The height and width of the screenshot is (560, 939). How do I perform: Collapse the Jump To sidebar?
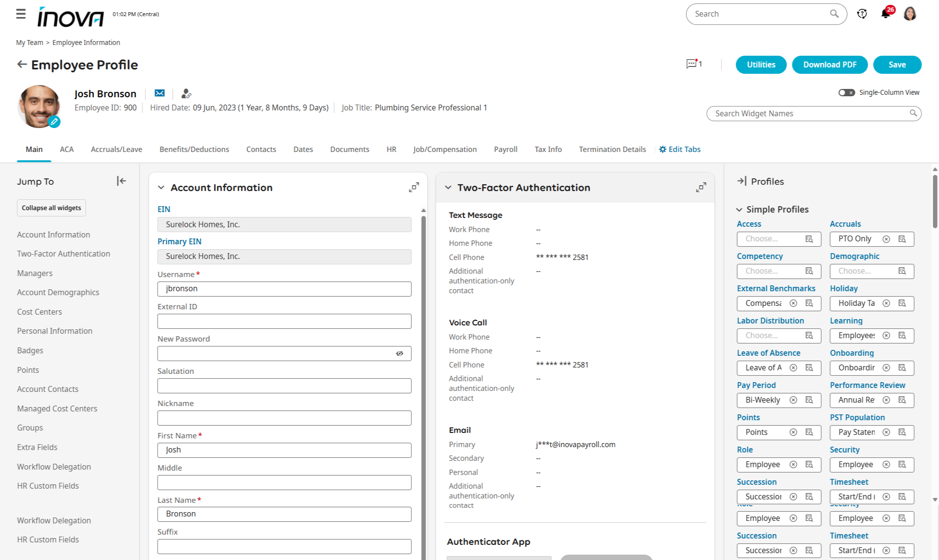pyautogui.click(x=121, y=181)
